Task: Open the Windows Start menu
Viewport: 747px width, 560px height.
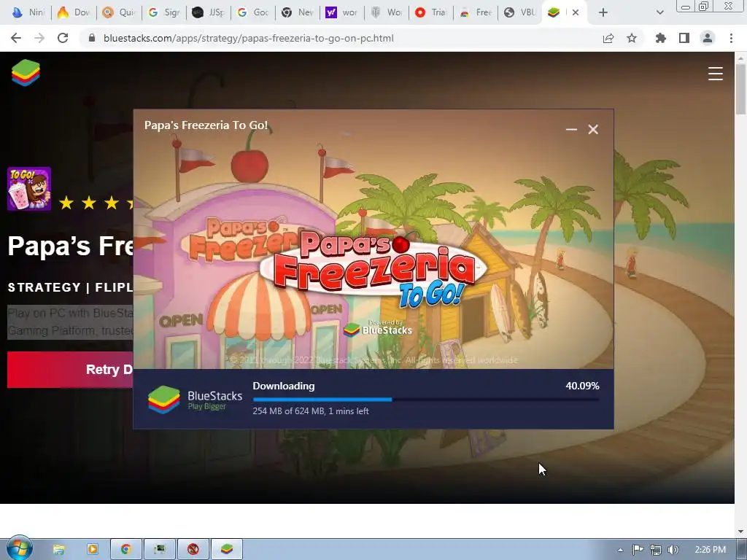Action: [x=19, y=548]
